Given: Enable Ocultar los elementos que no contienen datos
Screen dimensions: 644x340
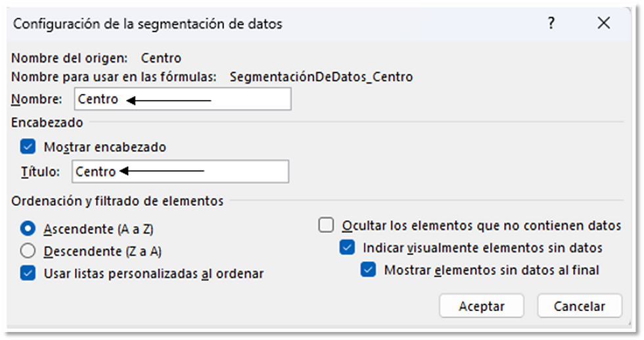Looking at the screenshot, I should (326, 226).
